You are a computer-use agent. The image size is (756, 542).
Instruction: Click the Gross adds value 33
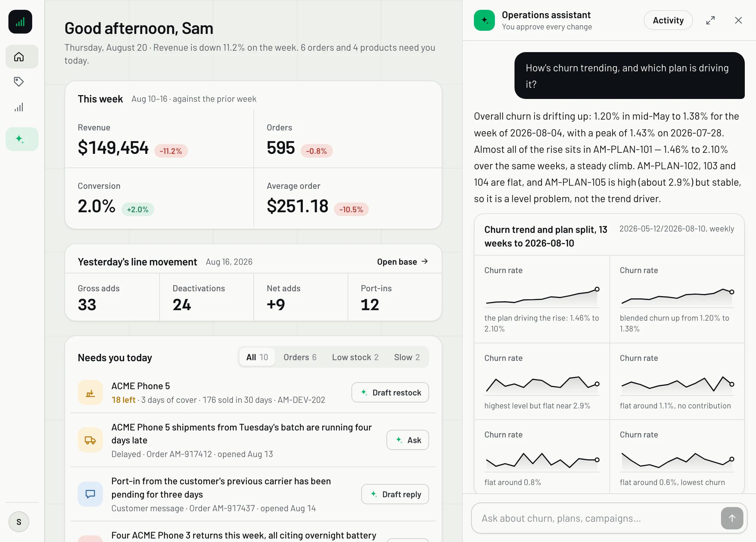tap(87, 305)
